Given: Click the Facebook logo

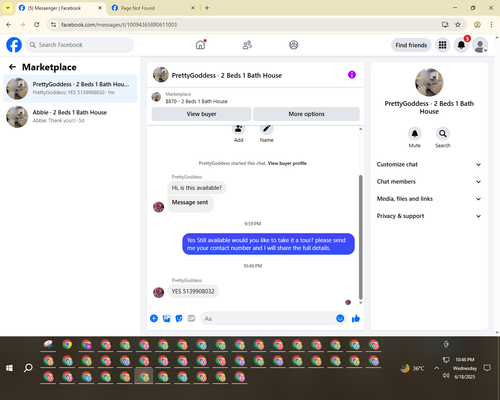Looking at the screenshot, I should pyautogui.click(x=14, y=45).
